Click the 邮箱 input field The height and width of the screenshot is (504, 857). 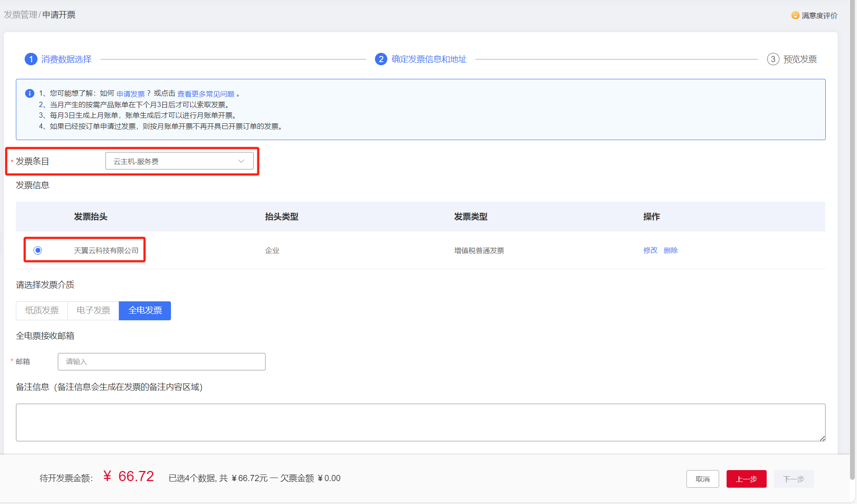coord(161,362)
